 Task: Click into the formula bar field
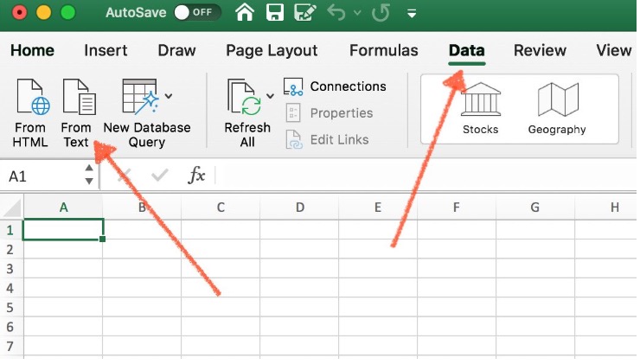[426, 176]
